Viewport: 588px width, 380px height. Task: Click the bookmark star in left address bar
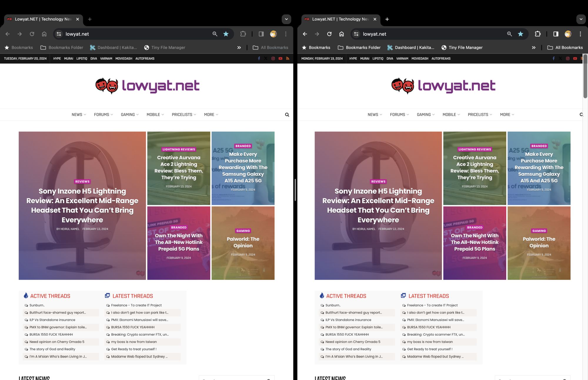(226, 34)
